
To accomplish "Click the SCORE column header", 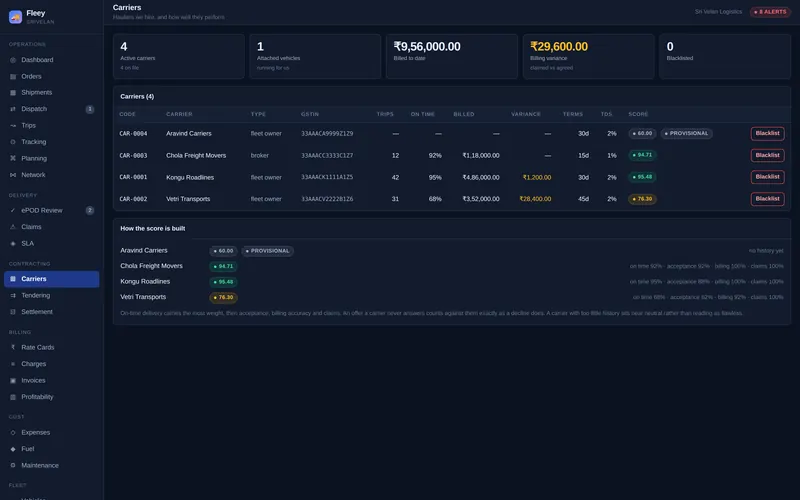I will click(x=638, y=114).
